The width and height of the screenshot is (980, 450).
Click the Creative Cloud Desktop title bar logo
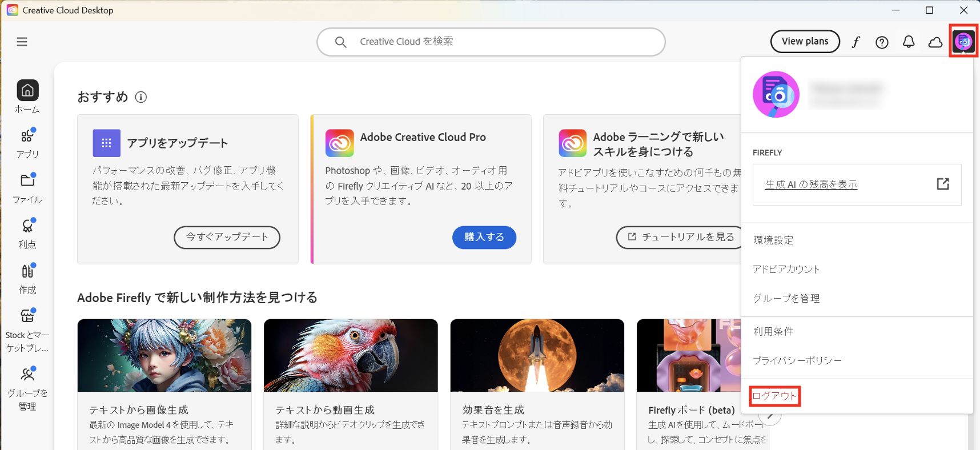click(x=12, y=10)
